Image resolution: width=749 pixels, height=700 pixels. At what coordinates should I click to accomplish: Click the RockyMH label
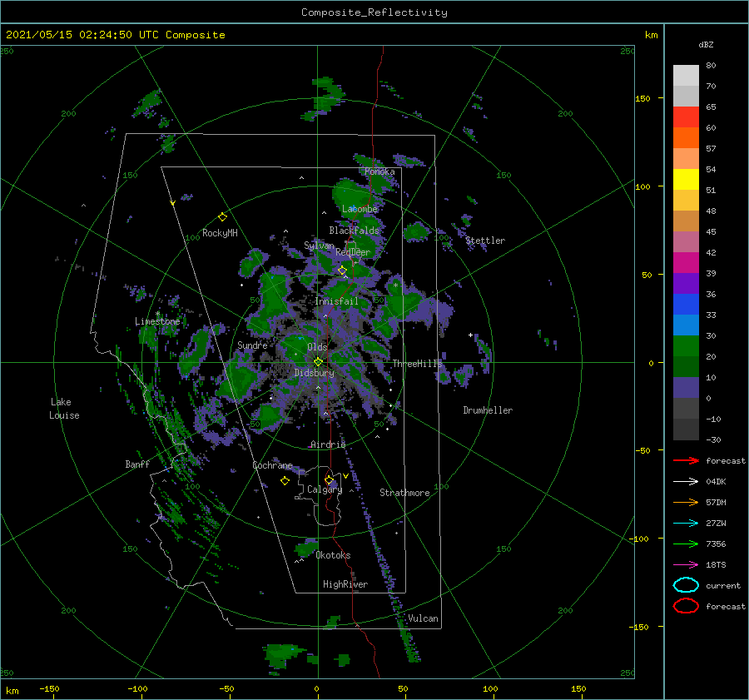[220, 233]
